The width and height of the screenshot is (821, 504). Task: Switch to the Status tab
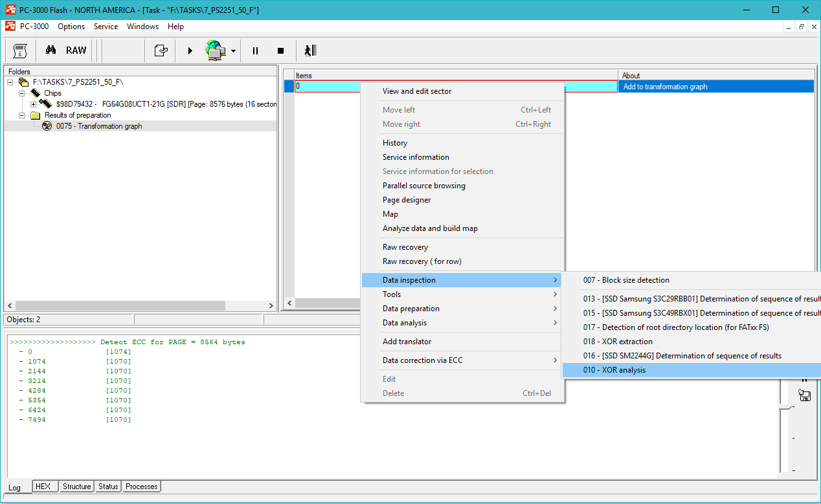(109, 487)
